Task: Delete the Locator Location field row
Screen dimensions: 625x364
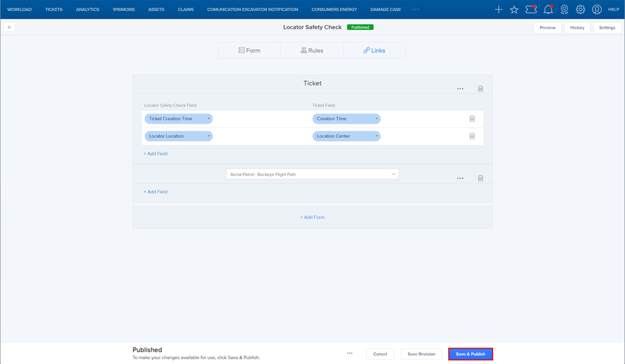Action: coord(472,136)
